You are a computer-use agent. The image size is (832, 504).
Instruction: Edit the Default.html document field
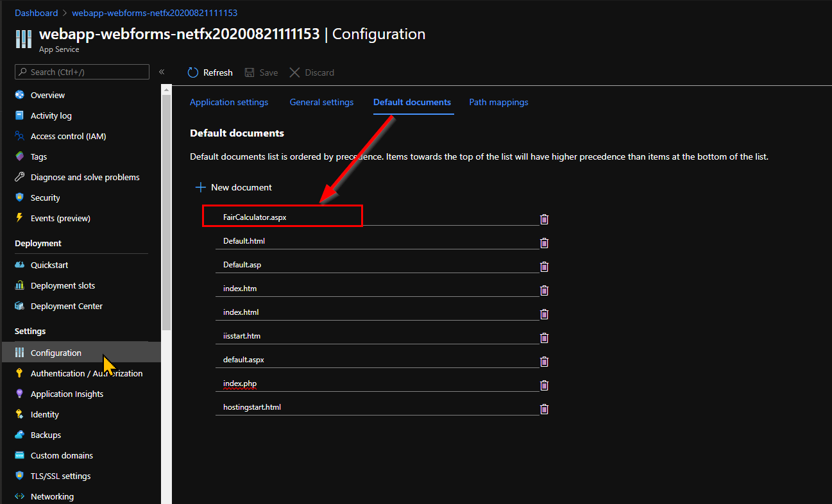(377, 241)
